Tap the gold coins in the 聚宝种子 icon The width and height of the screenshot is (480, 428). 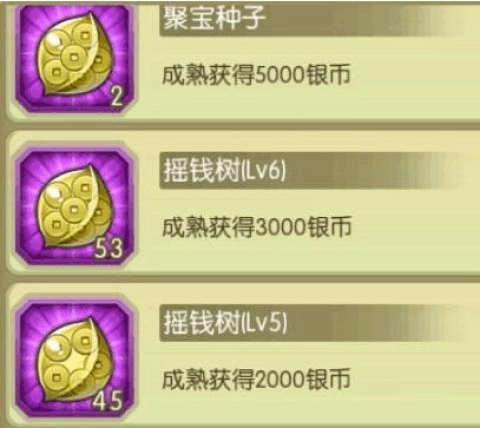click(x=72, y=57)
